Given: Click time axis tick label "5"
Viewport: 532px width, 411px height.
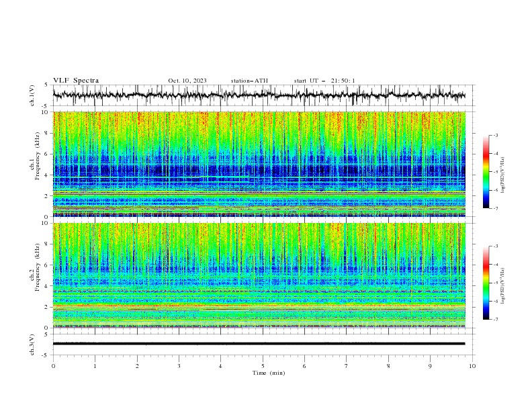Looking at the screenshot, I should point(263,366).
